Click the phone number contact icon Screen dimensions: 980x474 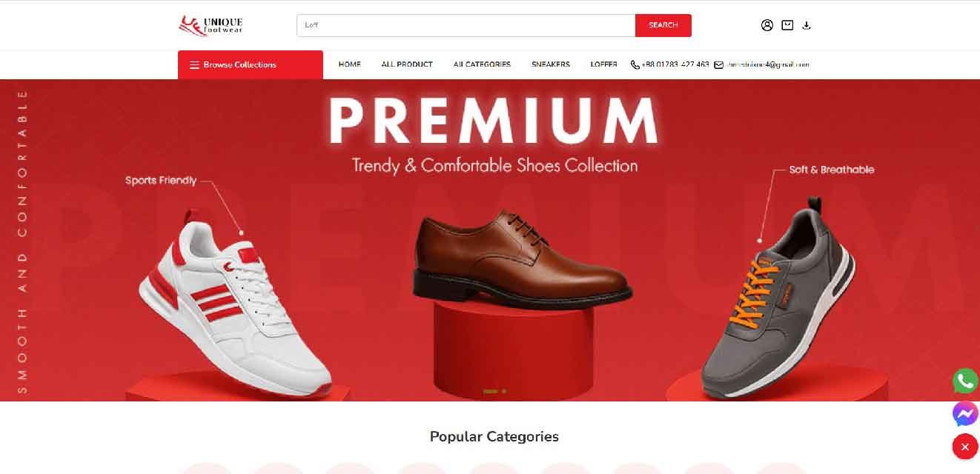point(635,65)
